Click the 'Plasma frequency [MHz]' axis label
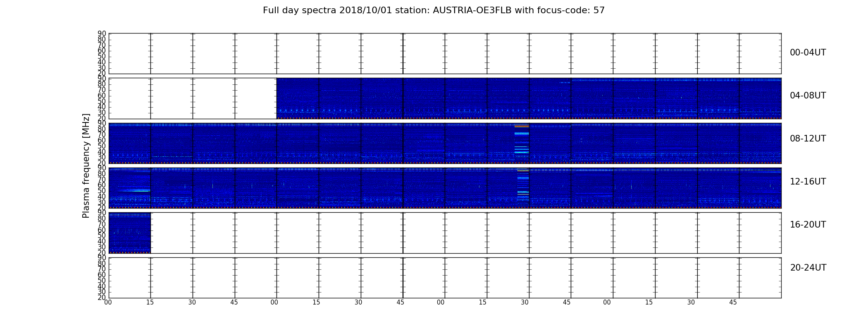 tap(86, 165)
